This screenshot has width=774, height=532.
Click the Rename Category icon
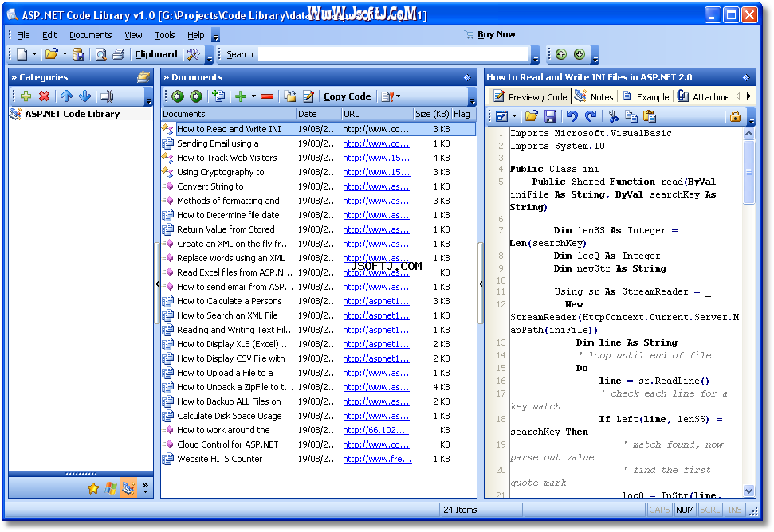[x=107, y=96]
